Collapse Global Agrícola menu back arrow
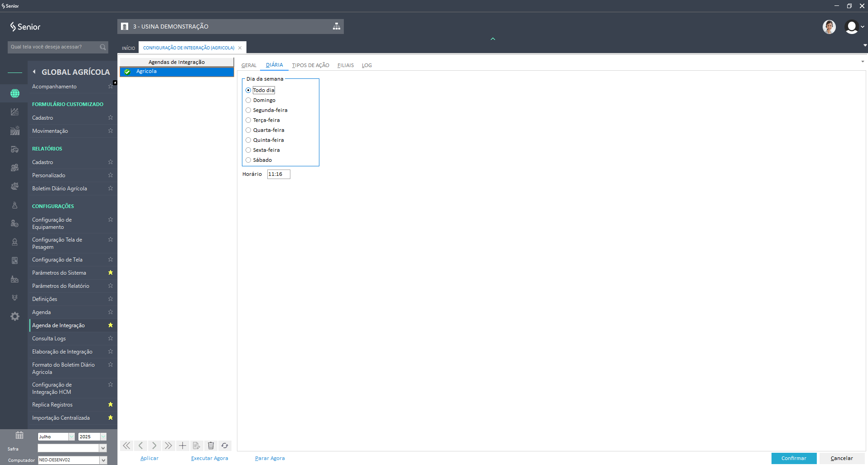Viewport: 868px width, 465px height. 34,72
